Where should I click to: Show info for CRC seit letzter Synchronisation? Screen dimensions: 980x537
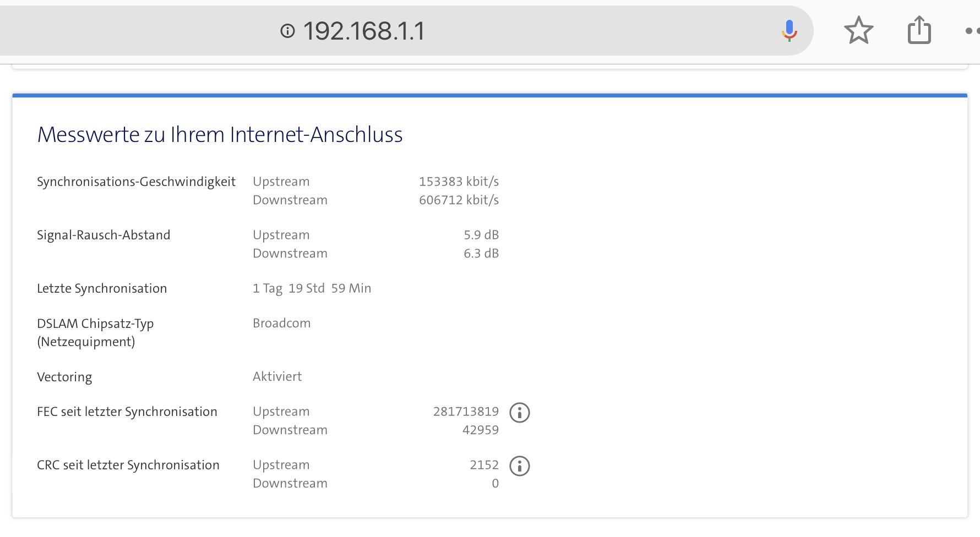point(519,466)
